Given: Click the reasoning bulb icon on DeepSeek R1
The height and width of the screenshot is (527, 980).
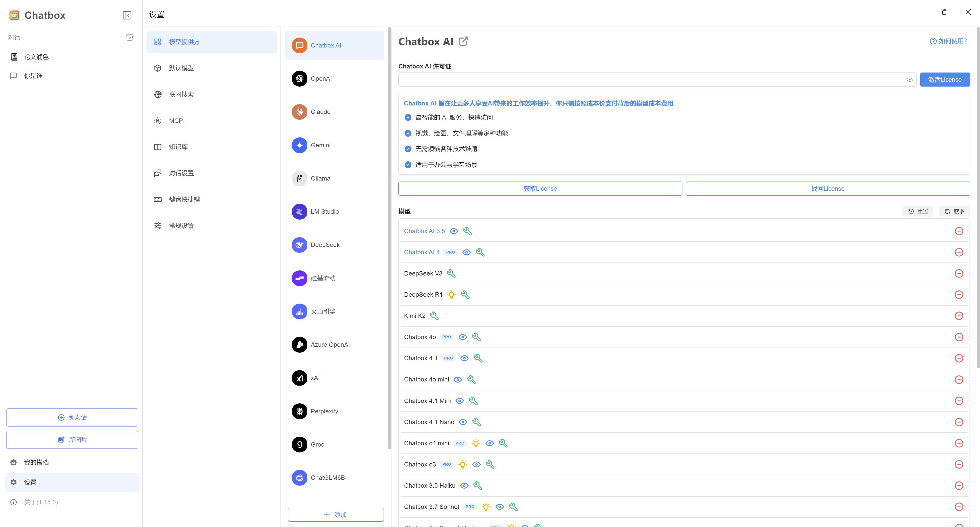Looking at the screenshot, I should coord(451,294).
